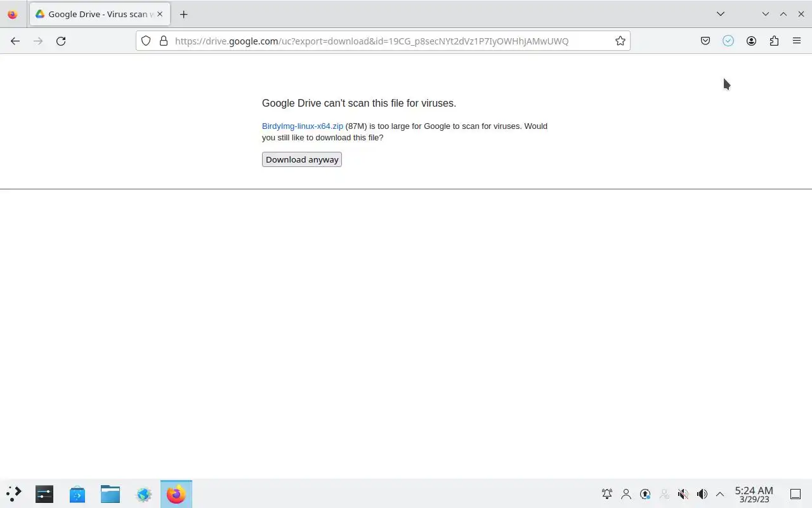Open the clock showing 5:24 AM
Viewport: 812px width, 508px height.
754,494
